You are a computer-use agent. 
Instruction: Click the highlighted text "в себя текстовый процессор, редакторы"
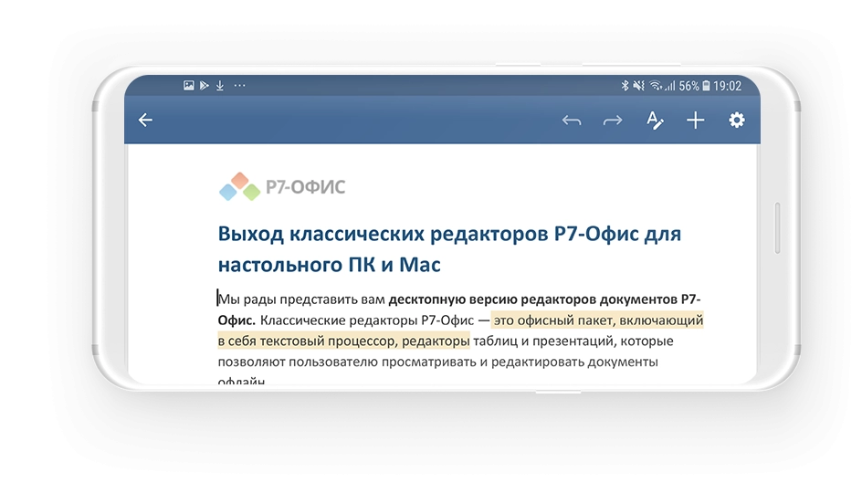coord(343,341)
